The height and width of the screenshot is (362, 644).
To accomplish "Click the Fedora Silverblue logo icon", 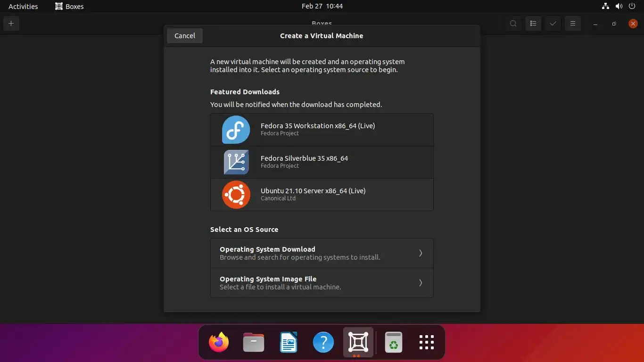I will click(236, 162).
